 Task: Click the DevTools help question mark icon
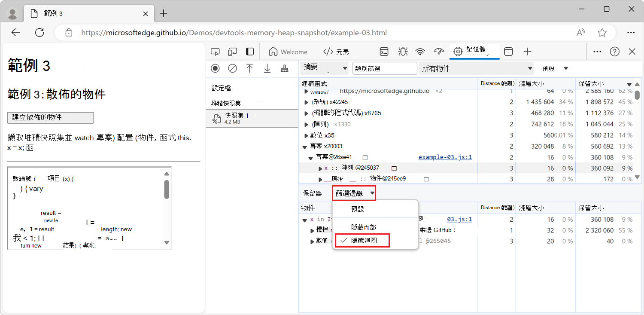[615, 52]
